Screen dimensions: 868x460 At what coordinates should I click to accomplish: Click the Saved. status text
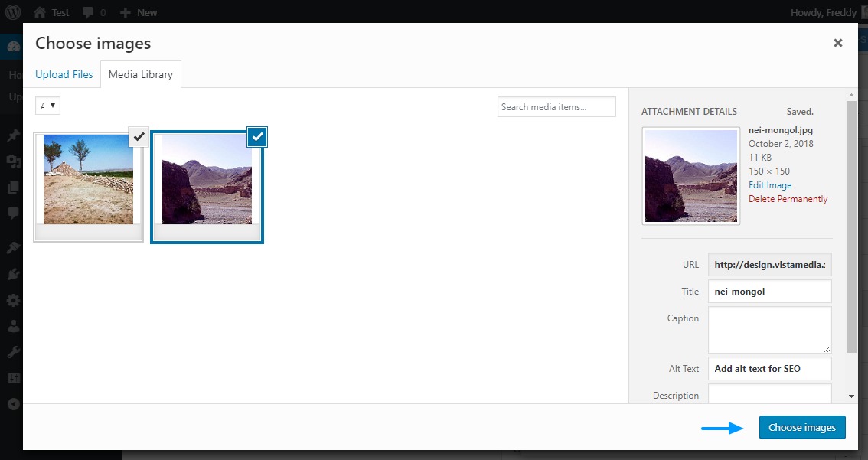click(800, 111)
